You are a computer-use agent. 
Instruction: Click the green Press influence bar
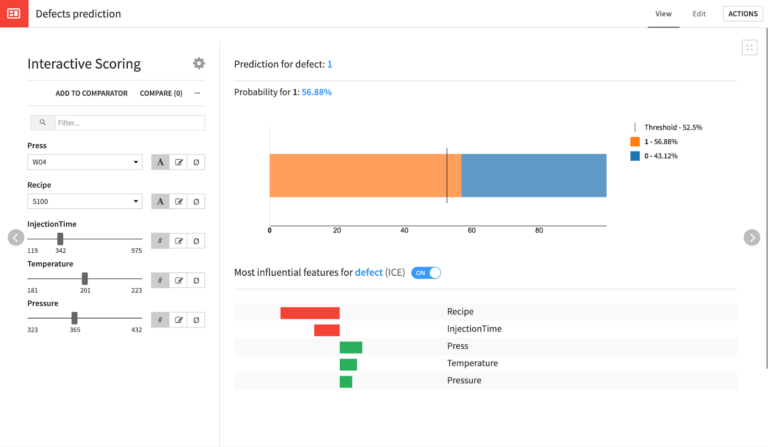point(351,347)
